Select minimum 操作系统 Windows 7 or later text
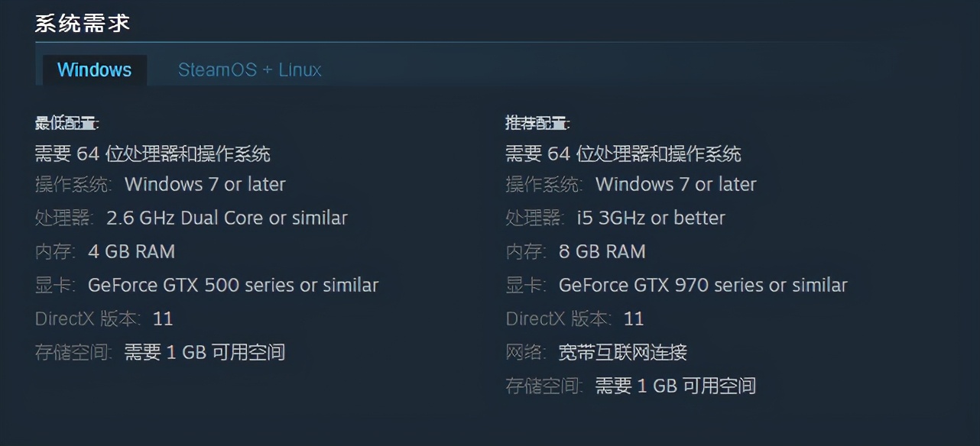 (x=161, y=184)
